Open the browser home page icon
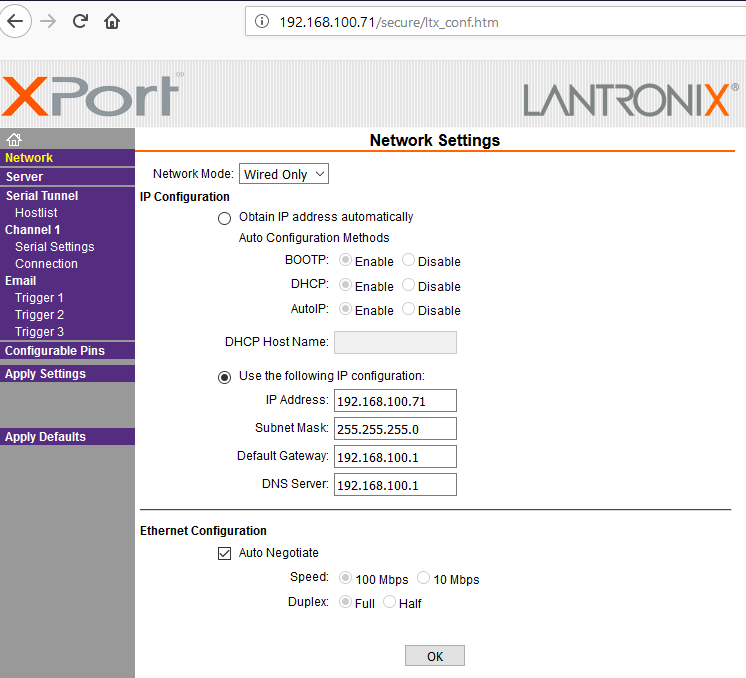Image resolution: width=746 pixels, height=678 pixels. pos(112,21)
